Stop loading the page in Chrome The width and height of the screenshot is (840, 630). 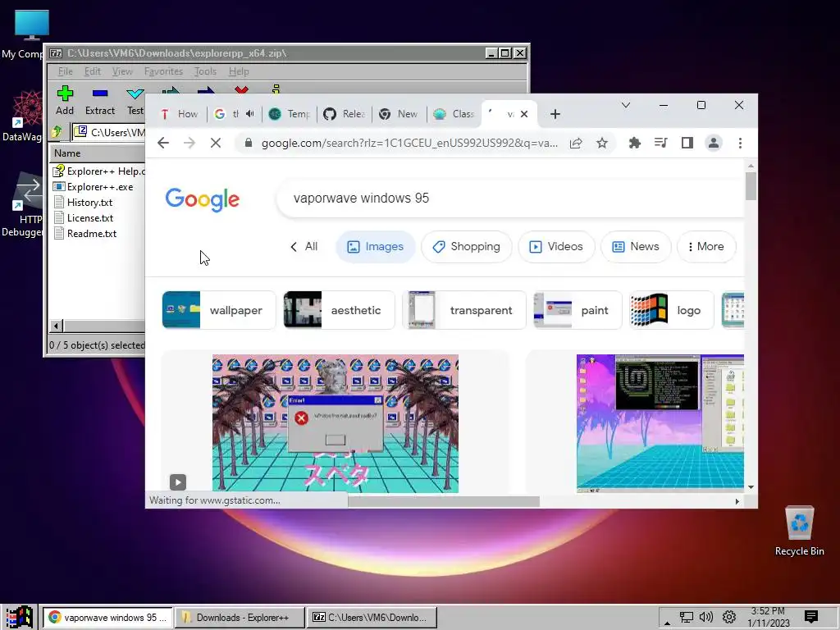pyautogui.click(x=216, y=143)
